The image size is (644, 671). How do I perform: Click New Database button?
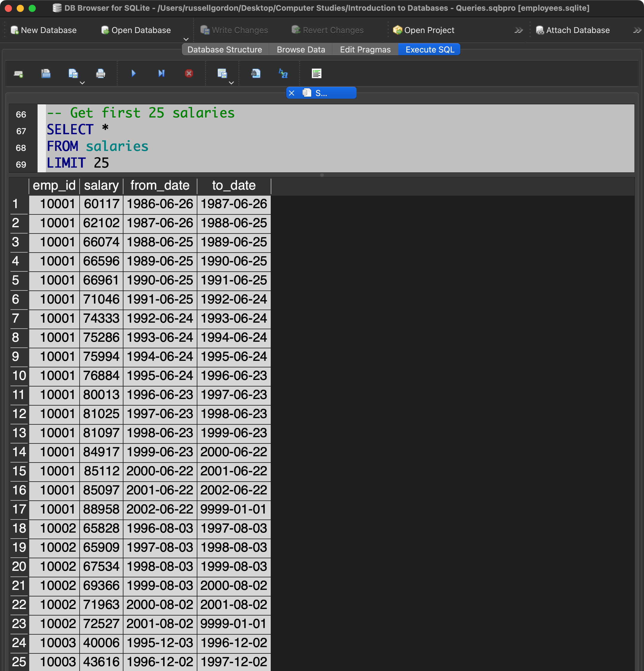(44, 30)
